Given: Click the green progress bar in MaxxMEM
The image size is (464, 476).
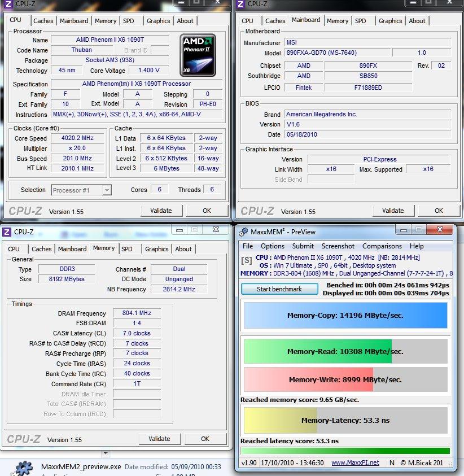Looking at the screenshot, I should click(345, 451).
